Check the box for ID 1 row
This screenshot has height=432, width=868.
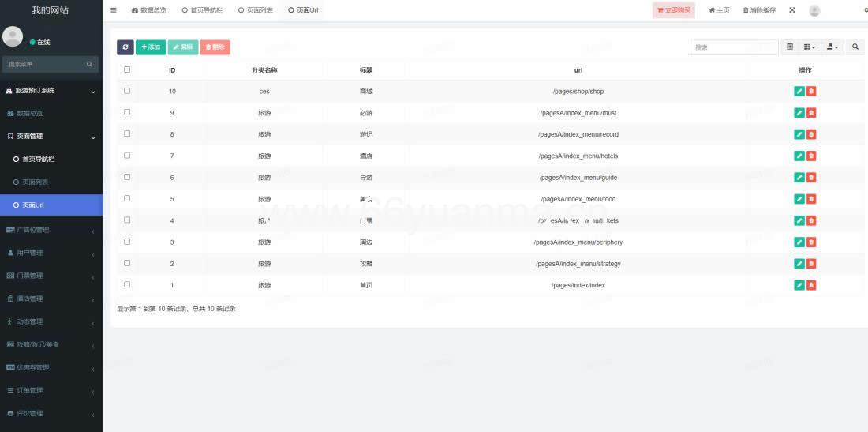127,284
